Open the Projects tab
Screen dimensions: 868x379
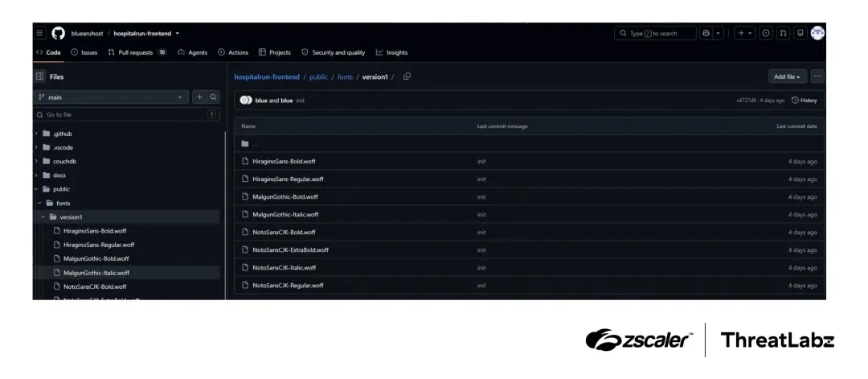point(275,52)
